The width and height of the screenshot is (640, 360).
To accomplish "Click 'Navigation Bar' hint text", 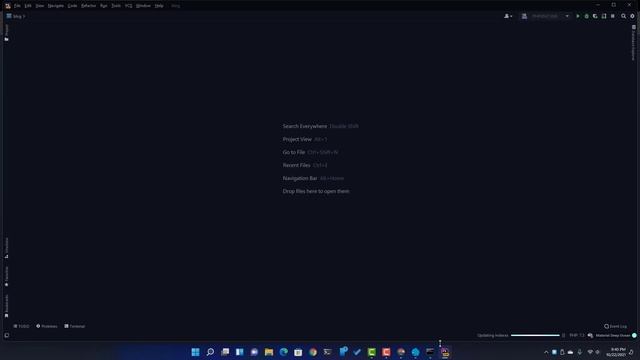I will pos(300,178).
